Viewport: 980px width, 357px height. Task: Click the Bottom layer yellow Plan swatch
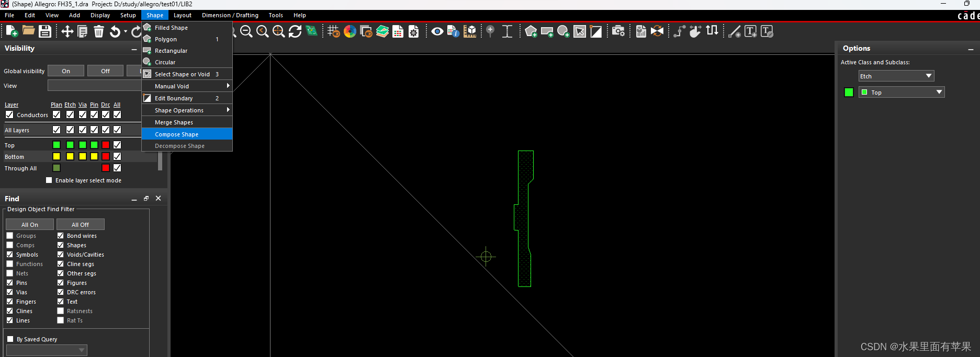tap(57, 156)
